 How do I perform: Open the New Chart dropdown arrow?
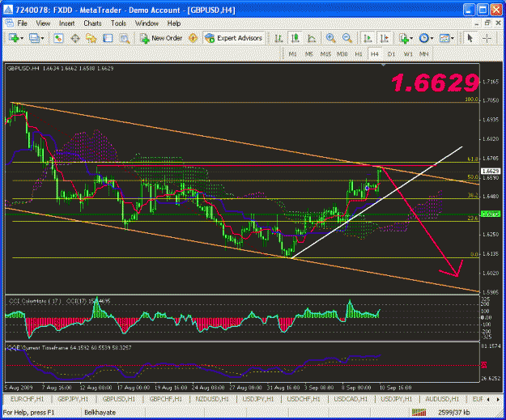tap(22, 38)
